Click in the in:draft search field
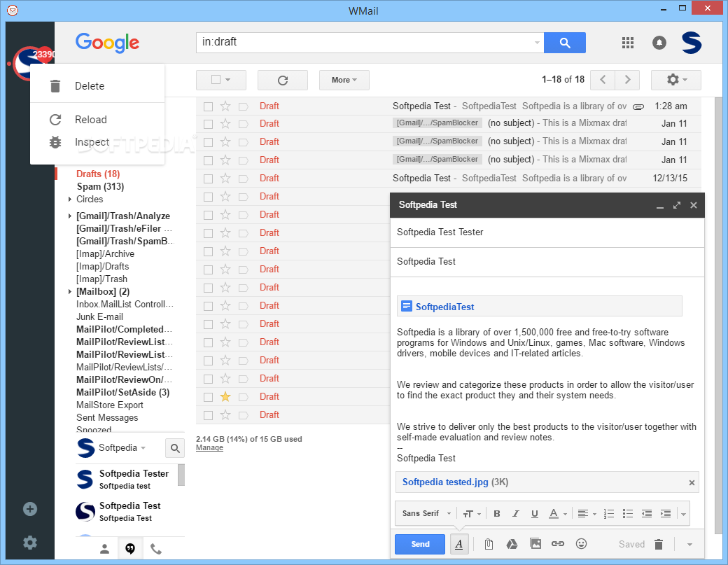 [365, 42]
